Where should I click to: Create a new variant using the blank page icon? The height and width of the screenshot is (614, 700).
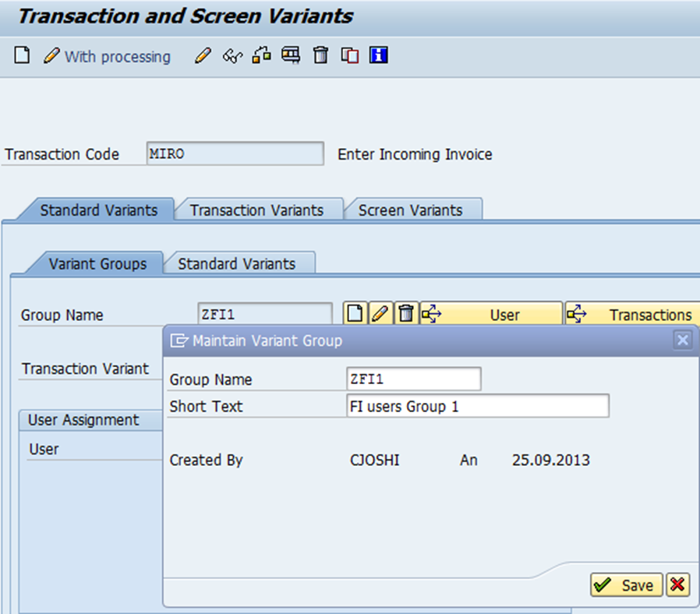pyautogui.click(x=21, y=55)
